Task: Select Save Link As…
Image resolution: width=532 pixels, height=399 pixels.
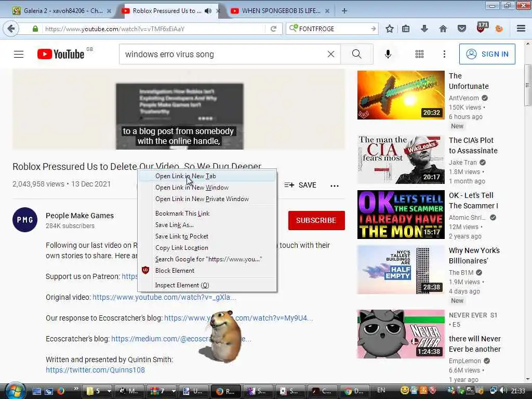Action: (x=207, y=225)
